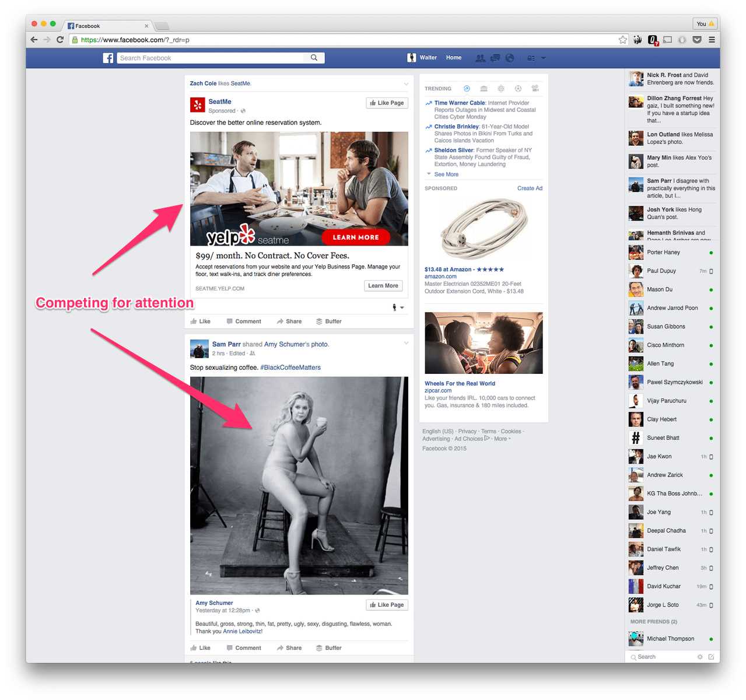Like the SeatMe sponsored post

point(201,321)
